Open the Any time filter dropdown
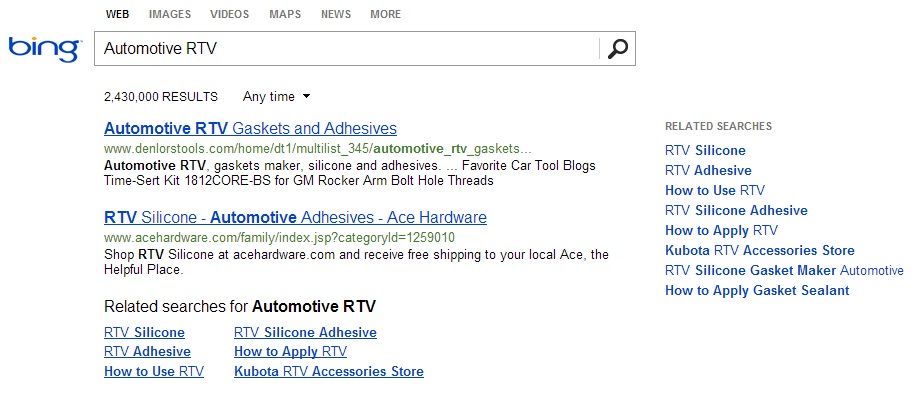This screenshot has height=397, width=914. pos(276,97)
